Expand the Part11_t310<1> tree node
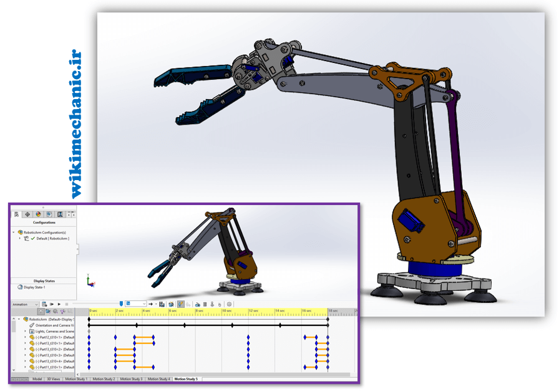Screen dimensions: 559x392 point(26,366)
